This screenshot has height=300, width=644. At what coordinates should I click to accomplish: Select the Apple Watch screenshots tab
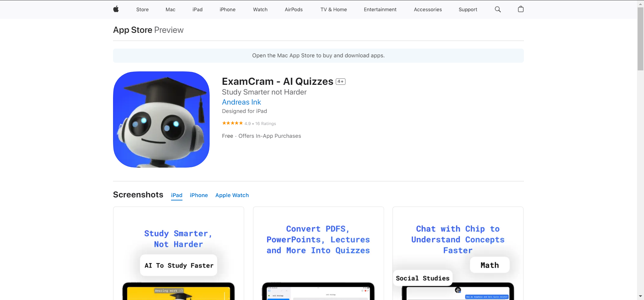pos(232,195)
